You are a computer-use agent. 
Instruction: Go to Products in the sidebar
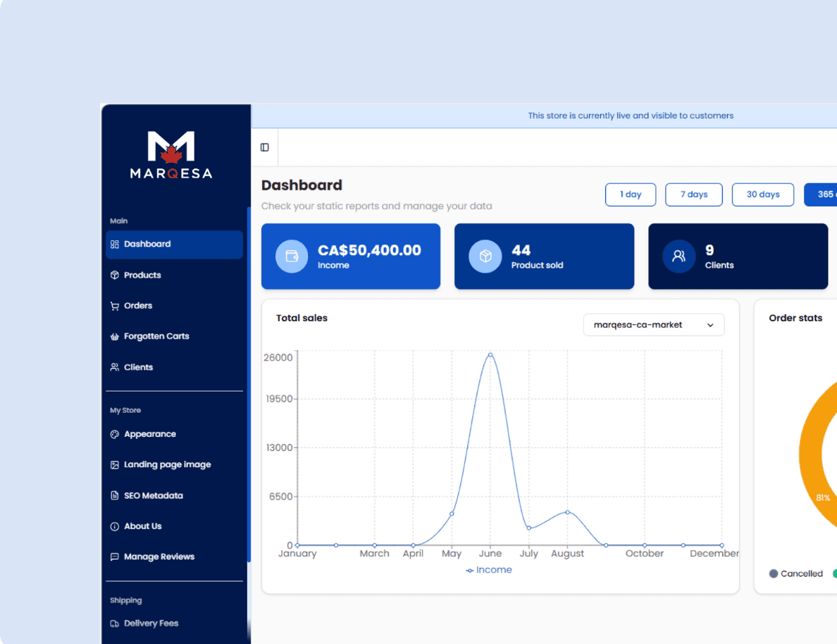coord(174,275)
